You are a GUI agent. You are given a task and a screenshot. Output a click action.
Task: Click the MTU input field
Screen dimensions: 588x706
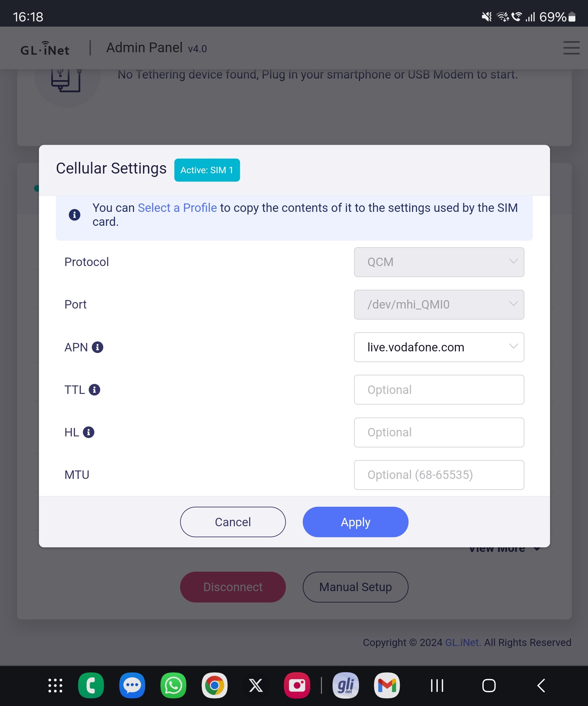pyautogui.click(x=439, y=475)
